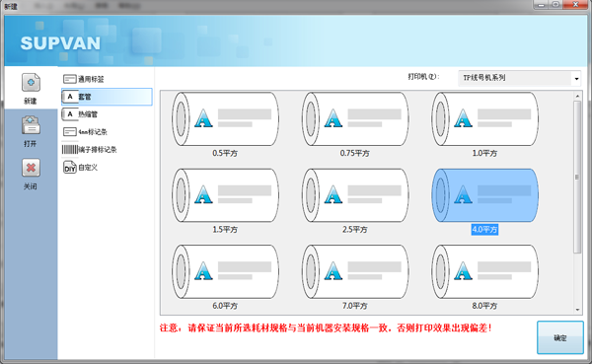Choose the 8.0平方 tube thumbnail

coord(485,271)
